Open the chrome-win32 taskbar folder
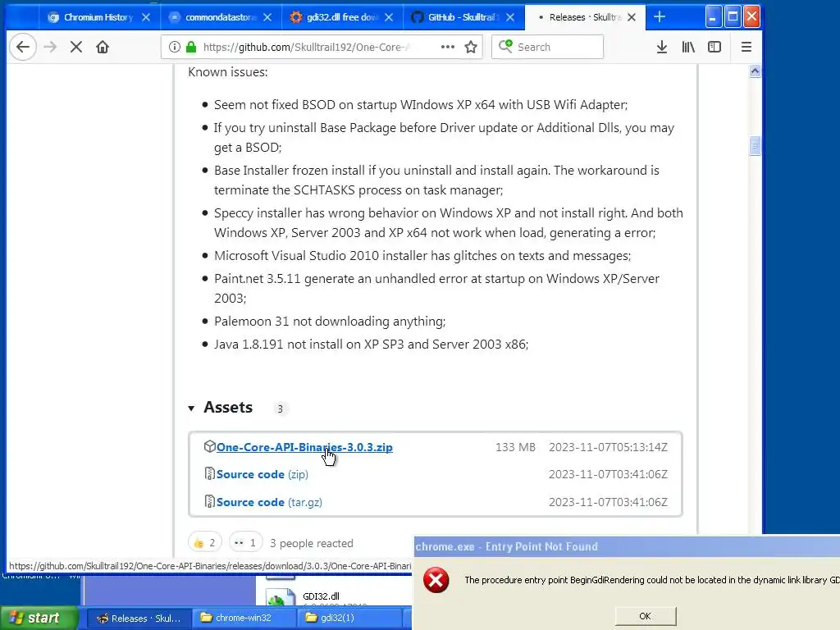 pyautogui.click(x=243, y=619)
